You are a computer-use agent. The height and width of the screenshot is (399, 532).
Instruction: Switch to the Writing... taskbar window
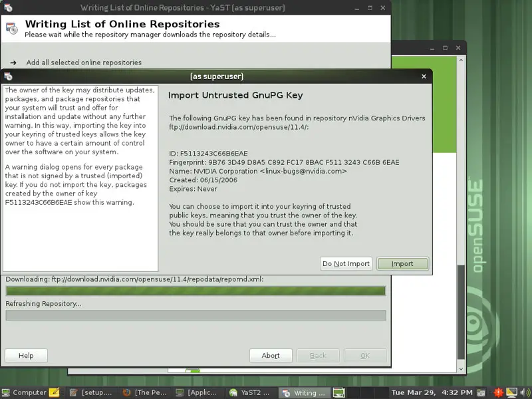point(305,392)
